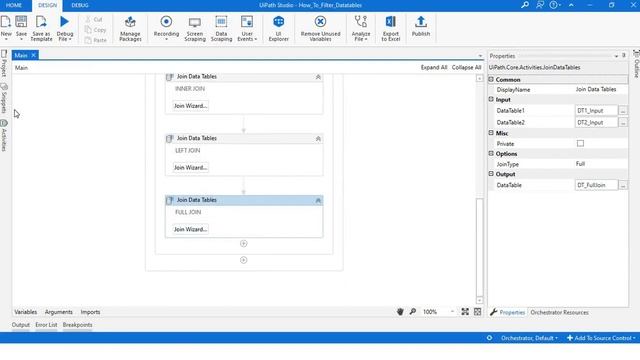Collapse the ribbon with the caret
The width and height of the screenshot is (640, 360).
(571, 5)
